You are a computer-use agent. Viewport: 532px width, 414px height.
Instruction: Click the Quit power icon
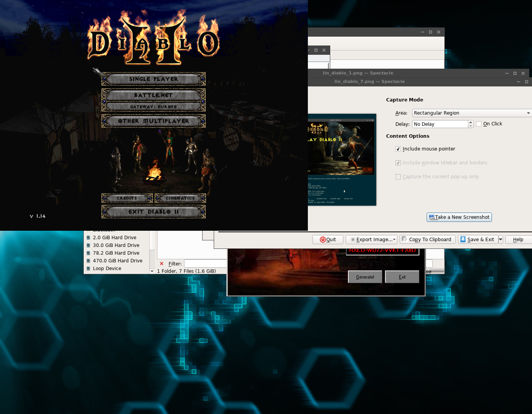(x=323, y=240)
